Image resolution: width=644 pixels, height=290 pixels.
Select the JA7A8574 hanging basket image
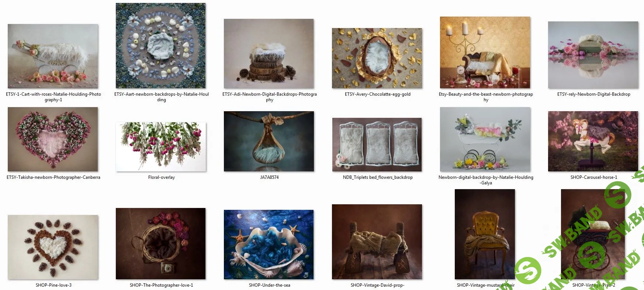(x=269, y=141)
